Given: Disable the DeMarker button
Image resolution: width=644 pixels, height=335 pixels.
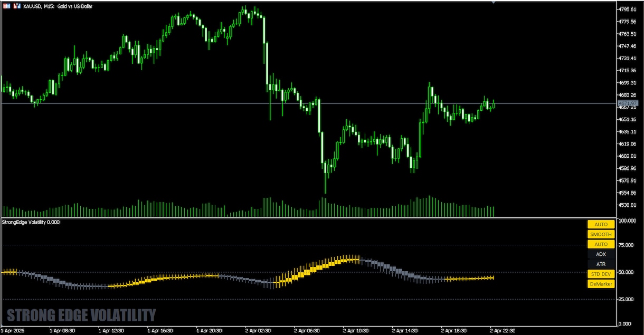Looking at the screenshot, I should 601,284.
